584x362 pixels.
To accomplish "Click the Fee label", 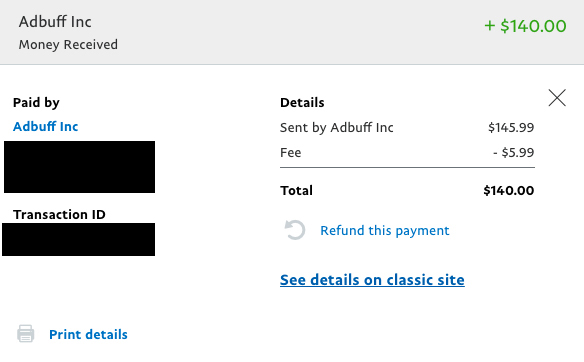I will coord(291,153).
